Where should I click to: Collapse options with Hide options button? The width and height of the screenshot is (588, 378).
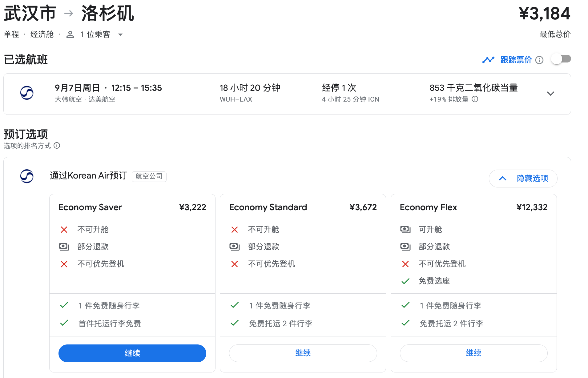[x=523, y=178]
